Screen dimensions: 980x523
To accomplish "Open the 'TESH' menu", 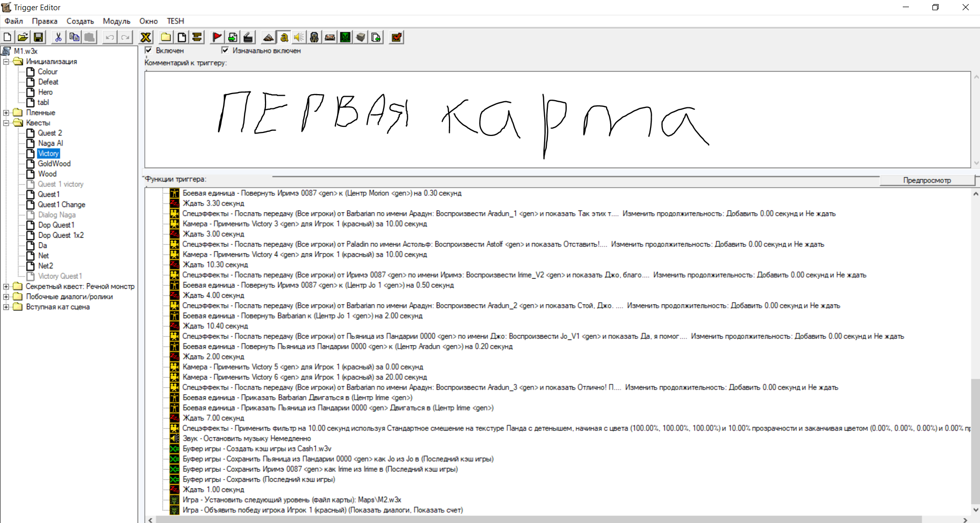I will [x=175, y=21].
